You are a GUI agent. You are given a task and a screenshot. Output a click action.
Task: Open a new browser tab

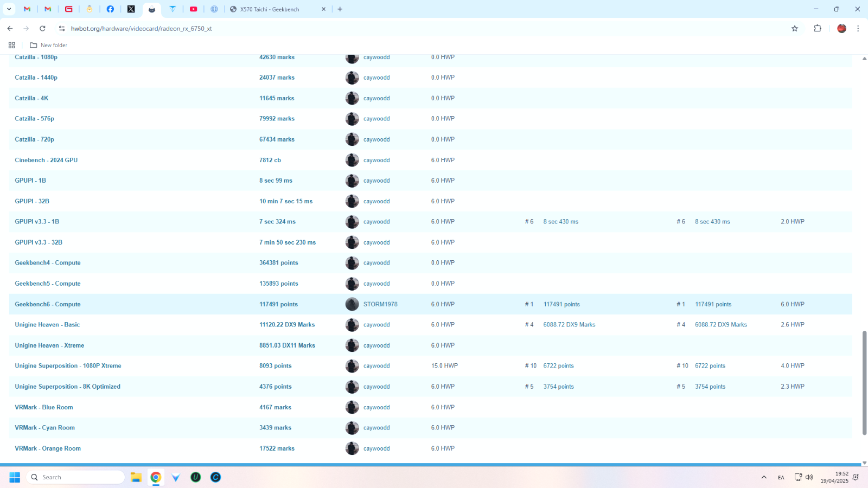[340, 9]
